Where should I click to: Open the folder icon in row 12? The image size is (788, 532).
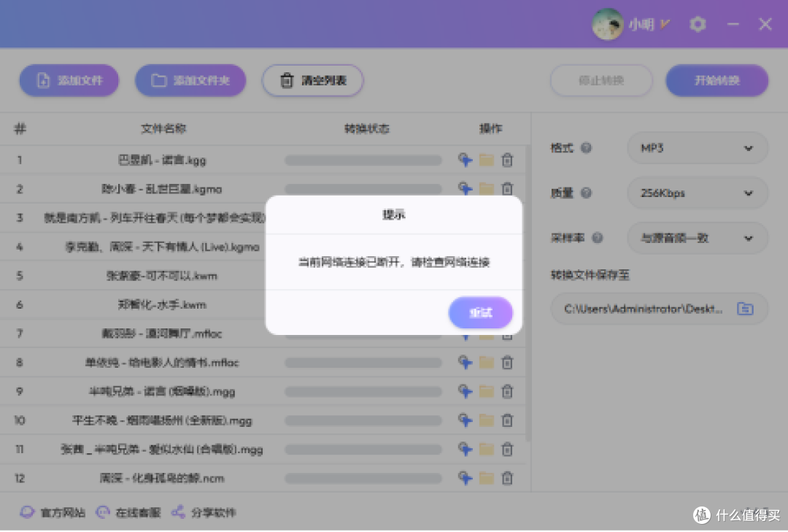point(487,478)
